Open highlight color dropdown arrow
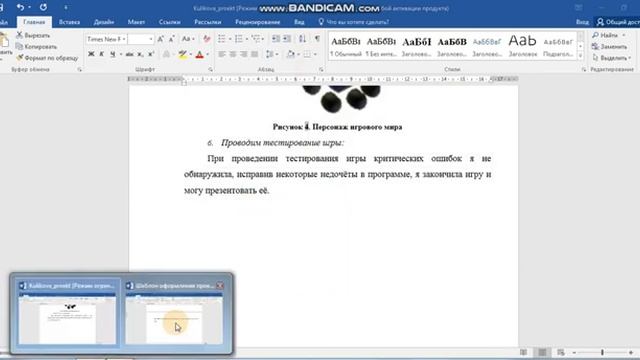 click(190, 54)
